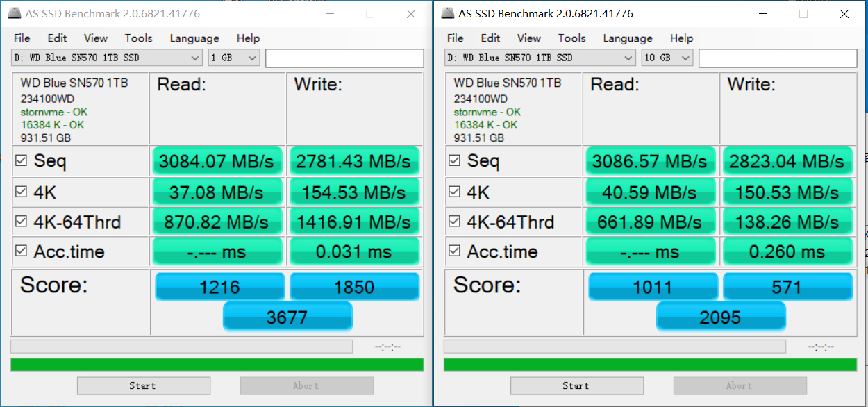Uncheck Seq checkbox in left window
This screenshot has width=868, height=407.
(x=21, y=161)
